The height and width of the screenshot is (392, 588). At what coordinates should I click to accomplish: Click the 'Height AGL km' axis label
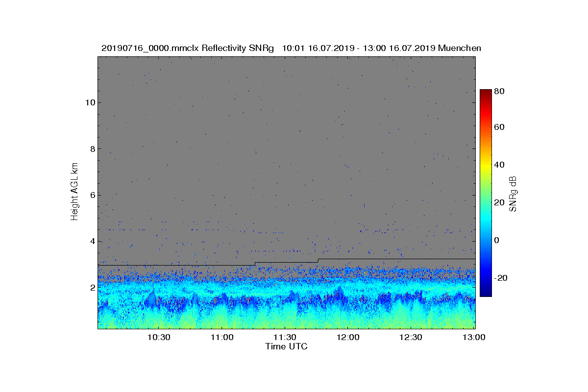click(74, 192)
